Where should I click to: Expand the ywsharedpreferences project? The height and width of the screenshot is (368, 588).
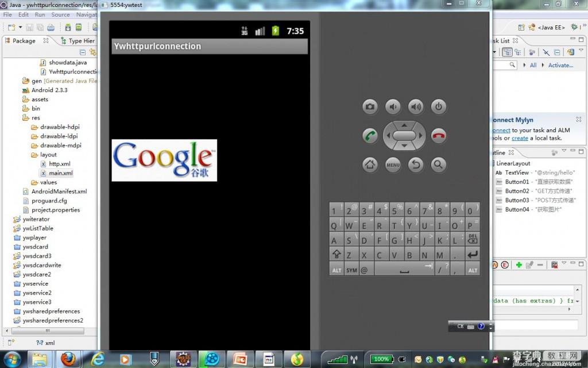[x=51, y=311]
